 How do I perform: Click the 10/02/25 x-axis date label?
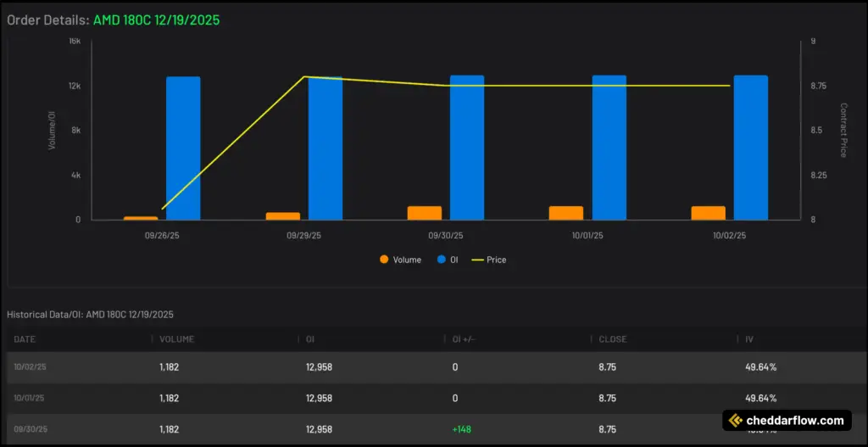coord(730,236)
